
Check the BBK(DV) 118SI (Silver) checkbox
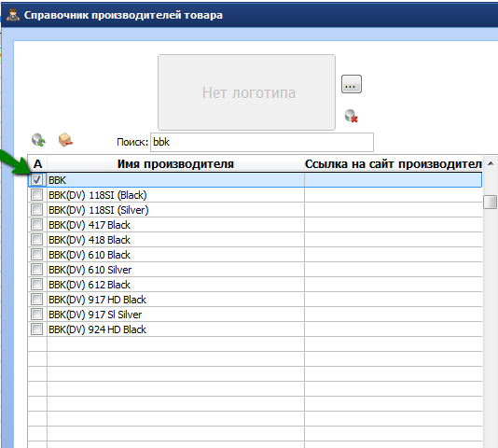click(37, 210)
